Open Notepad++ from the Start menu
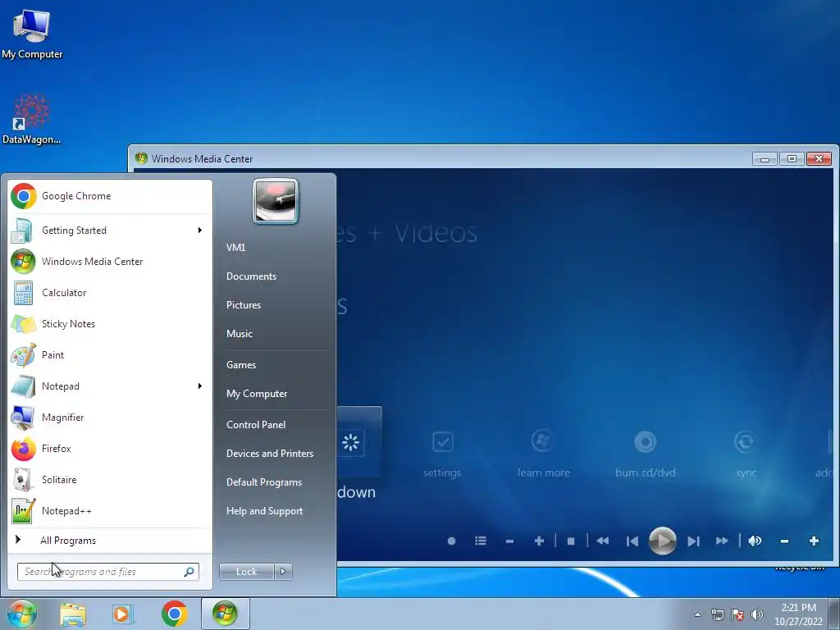The height and width of the screenshot is (630, 840). [110, 510]
